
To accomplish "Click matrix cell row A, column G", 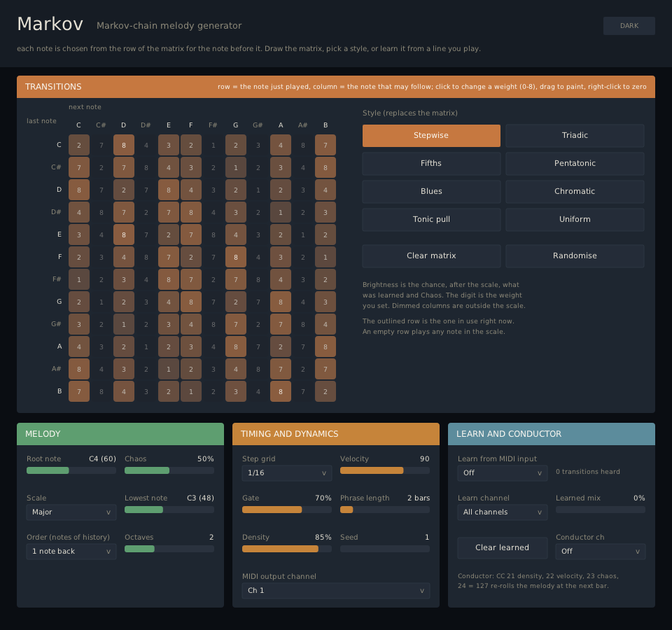I will coord(236,346).
